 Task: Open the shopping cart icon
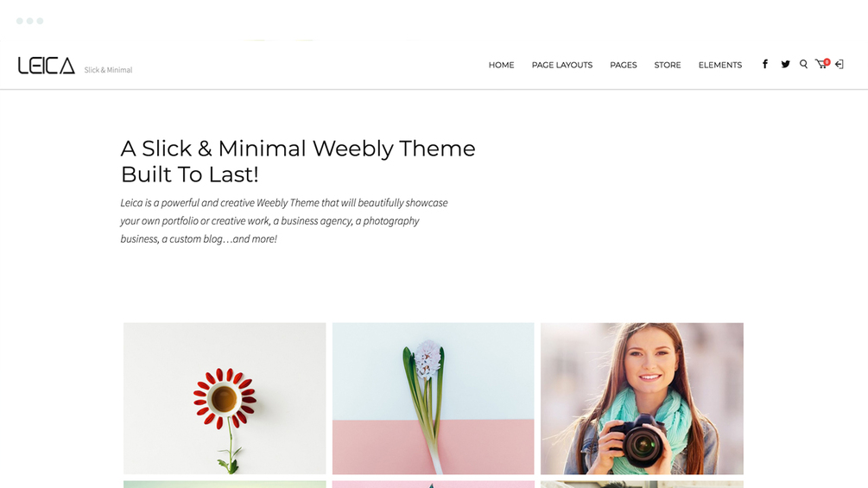pos(821,65)
